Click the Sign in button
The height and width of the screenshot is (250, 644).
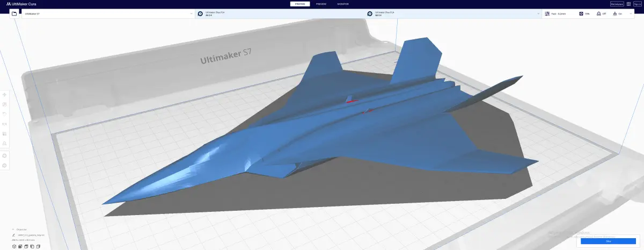(x=637, y=4)
